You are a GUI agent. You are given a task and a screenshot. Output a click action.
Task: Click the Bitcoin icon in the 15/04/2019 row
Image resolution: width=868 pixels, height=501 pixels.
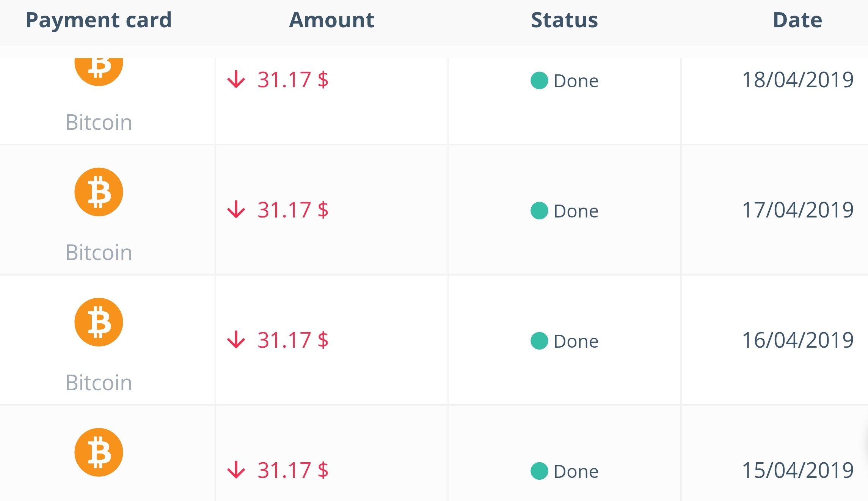pyautogui.click(x=99, y=452)
